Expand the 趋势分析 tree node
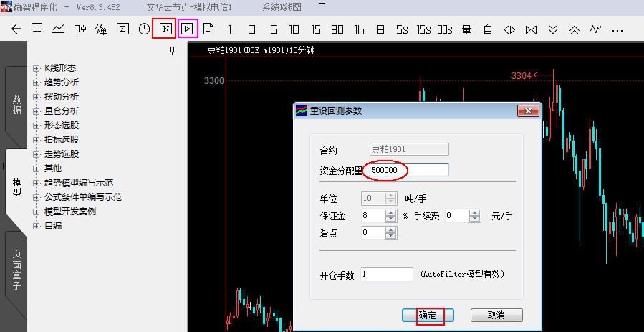Viewport: 644px width, 332px height. tap(37, 82)
